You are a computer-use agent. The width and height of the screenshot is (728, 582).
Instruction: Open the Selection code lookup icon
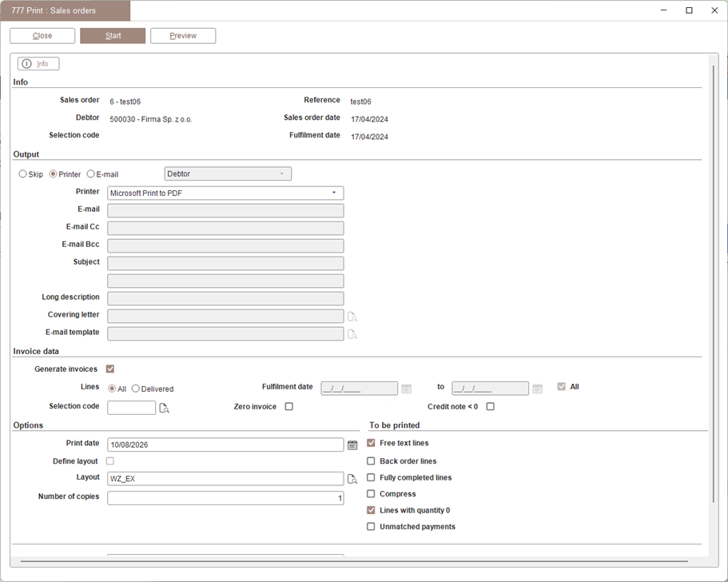tap(165, 409)
